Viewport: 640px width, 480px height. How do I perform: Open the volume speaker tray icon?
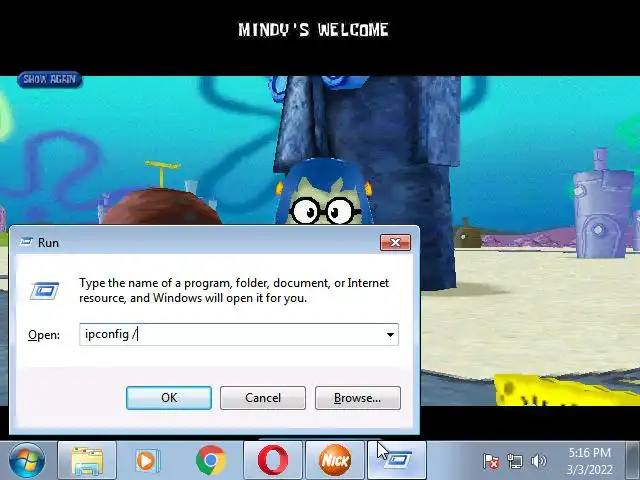538,461
